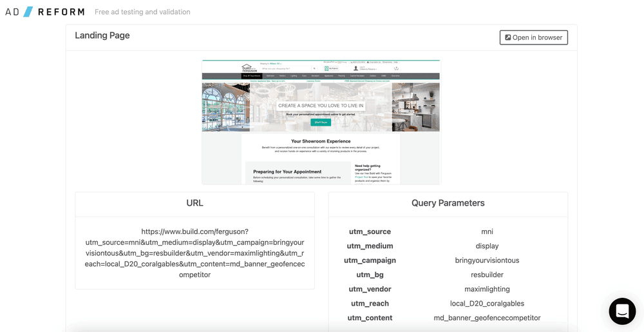Select the 'mni' value
Image resolution: width=644 pixels, height=332 pixels.
tap(487, 231)
